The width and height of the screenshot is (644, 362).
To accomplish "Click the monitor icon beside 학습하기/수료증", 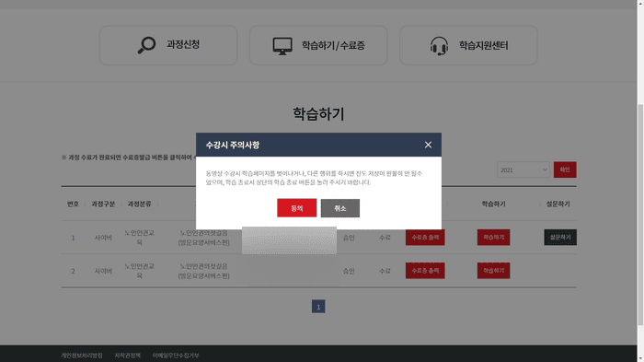I will (282, 46).
